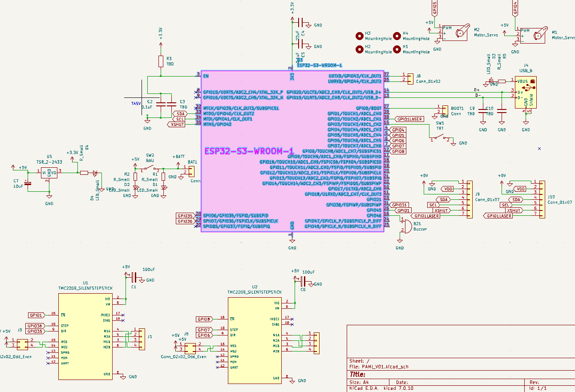Click the XSHUT label left of the ESP32
The image size is (575, 392).
click(177, 124)
